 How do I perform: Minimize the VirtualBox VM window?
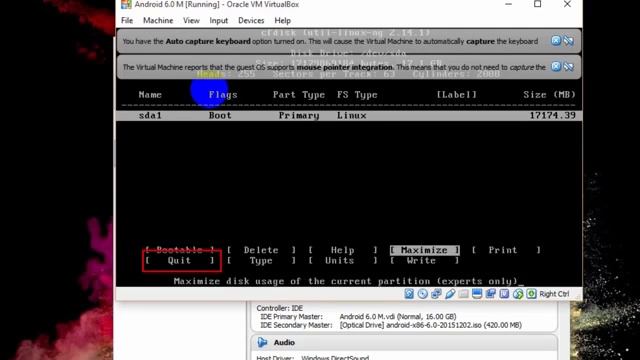click(508, 4)
